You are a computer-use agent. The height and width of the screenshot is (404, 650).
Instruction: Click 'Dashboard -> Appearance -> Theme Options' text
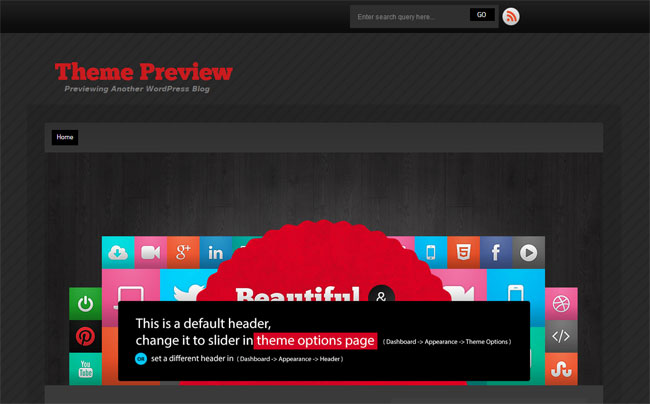tap(447, 342)
